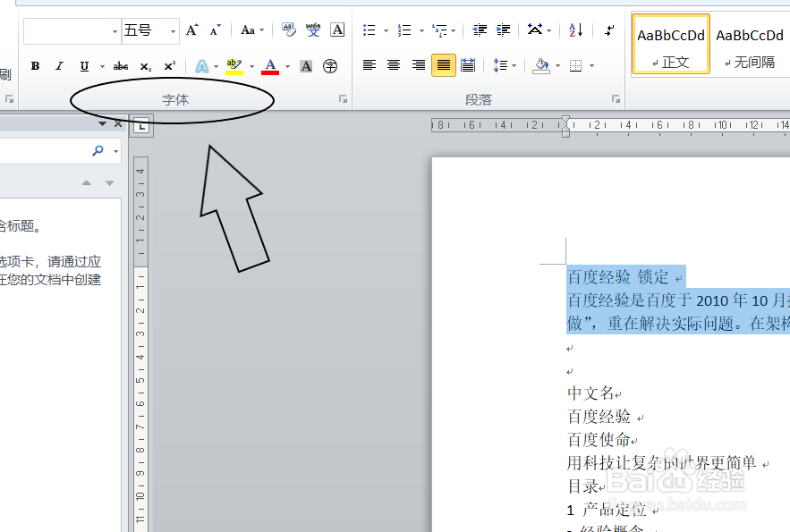Click the Bullets list icon
The image size is (790, 532).
coord(370,30)
